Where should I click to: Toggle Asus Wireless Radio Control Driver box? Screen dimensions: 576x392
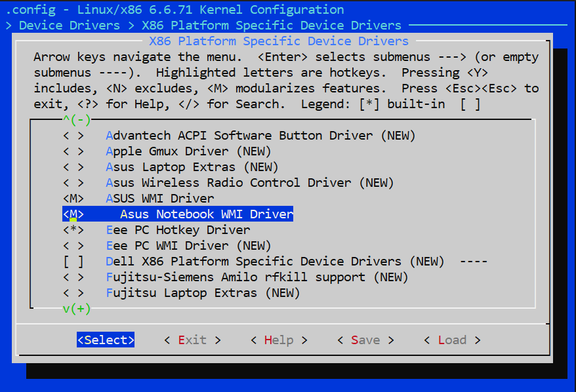pyautogui.click(x=73, y=183)
